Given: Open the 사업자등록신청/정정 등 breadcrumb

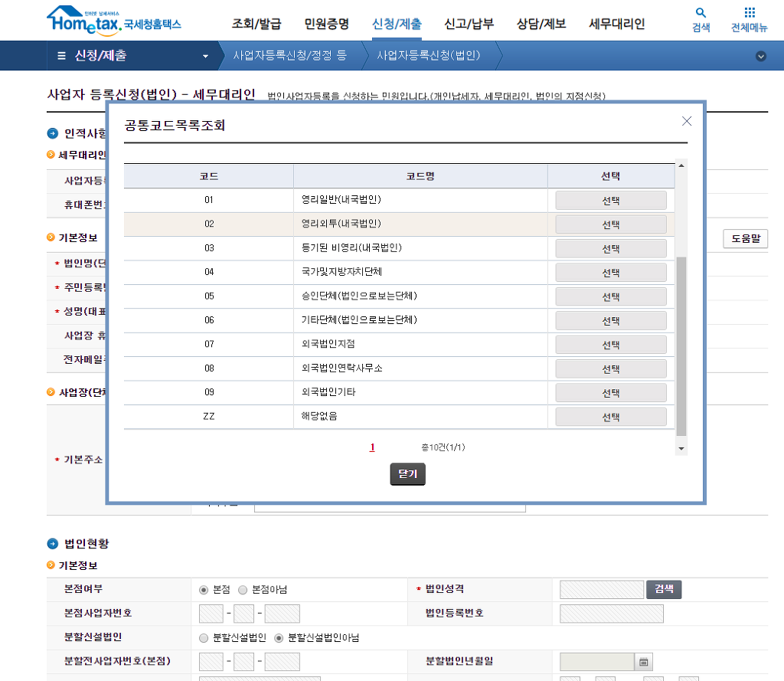Looking at the screenshot, I should [289, 56].
